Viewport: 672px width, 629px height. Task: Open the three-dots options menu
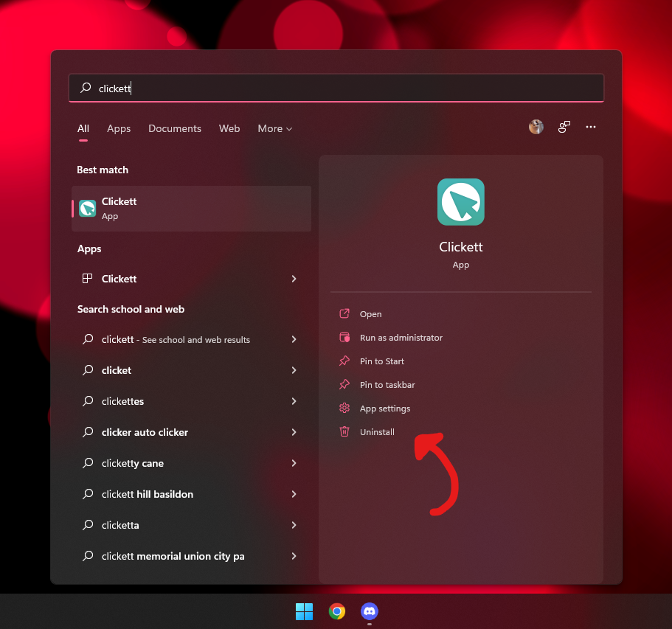(x=591, y=127)
